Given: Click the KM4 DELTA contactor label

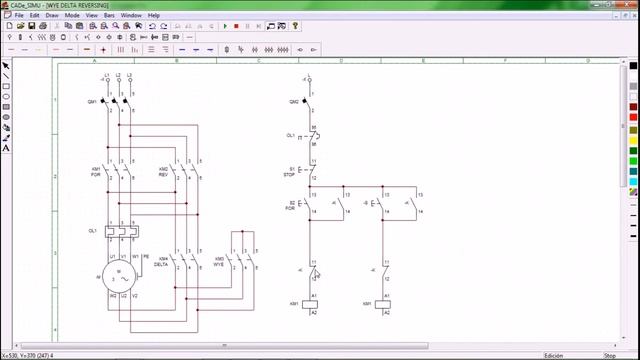Looking at the screenshot, I should 161,262.
